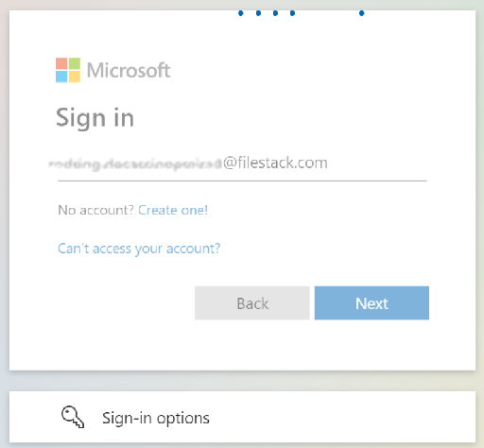The image size is (484, 448).
Task: Go back using the Back button
Action: [252, 303]
